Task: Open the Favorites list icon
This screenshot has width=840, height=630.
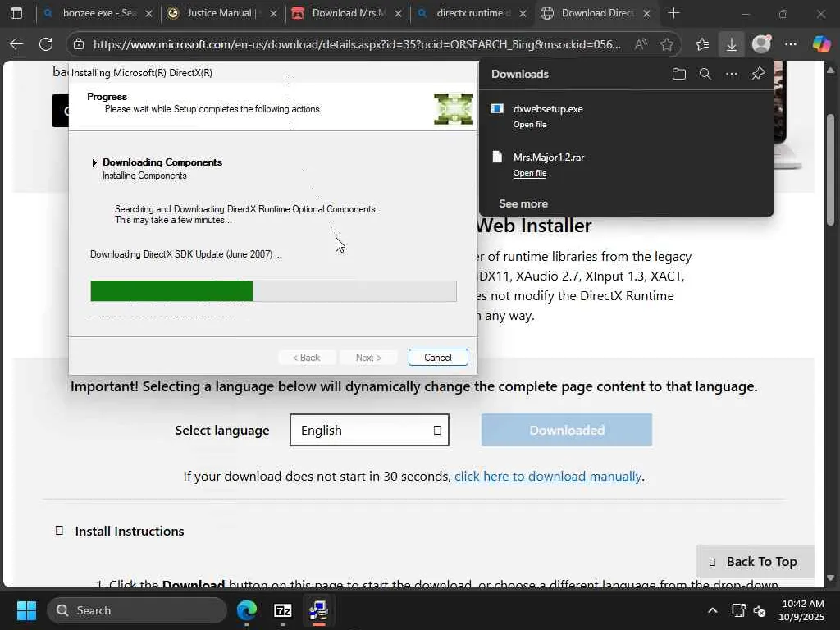Action: pos(702,44)
